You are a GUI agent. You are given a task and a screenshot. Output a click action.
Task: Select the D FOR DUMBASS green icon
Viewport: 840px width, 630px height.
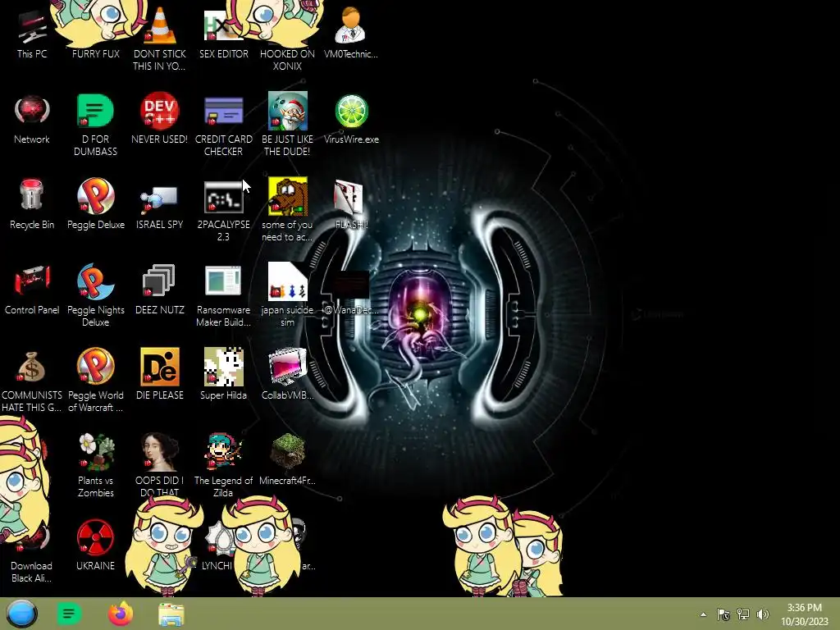[x=95, y=112]
